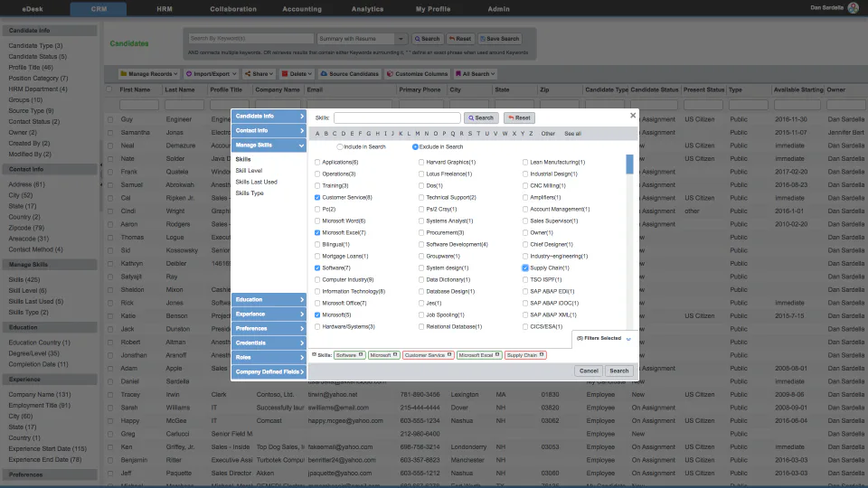Filter skills by letter M
Image resolution: width=868 pixels, height=488 pixels.
pyautogui.click(x=418, y=134)
